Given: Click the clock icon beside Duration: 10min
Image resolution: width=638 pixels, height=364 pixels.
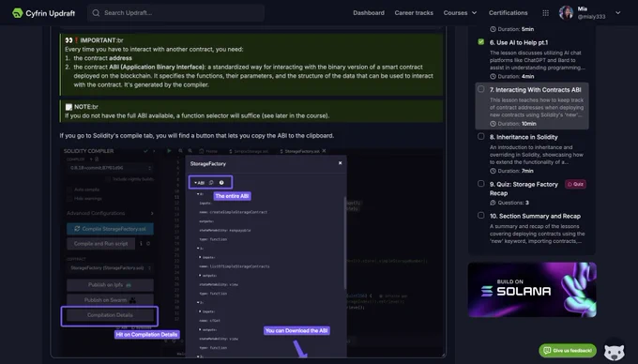Looking at the screenshot, I should click(493, 124).
